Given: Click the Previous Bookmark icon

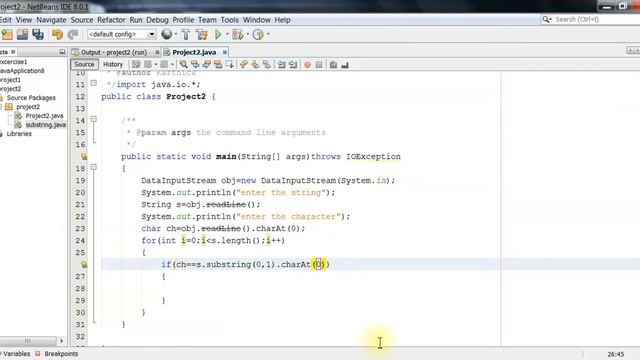Looking at the screenshot, I should tap(244, 64).
